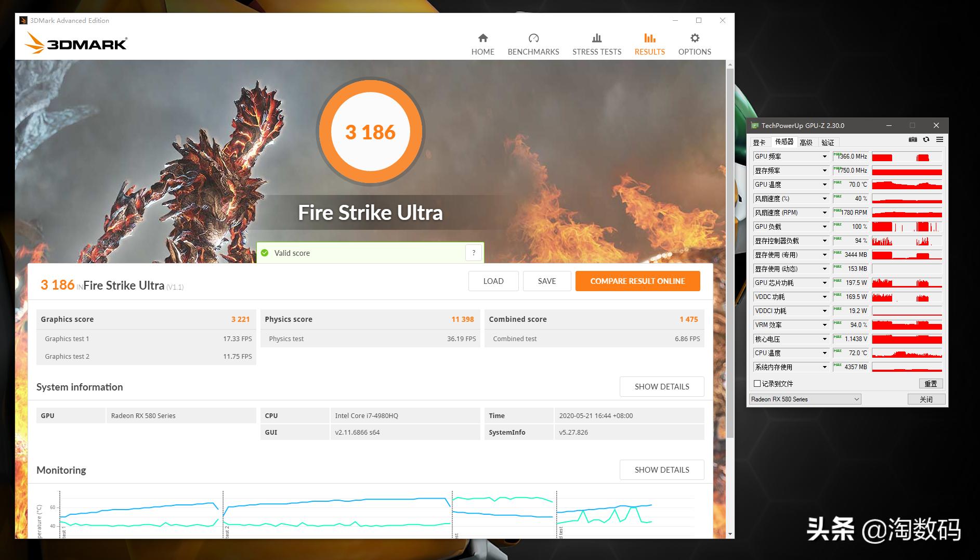Click the GPU-Z app icon in its title bar
The width and height of the screenshot is (980, 560).
click(x=755, y=125)
